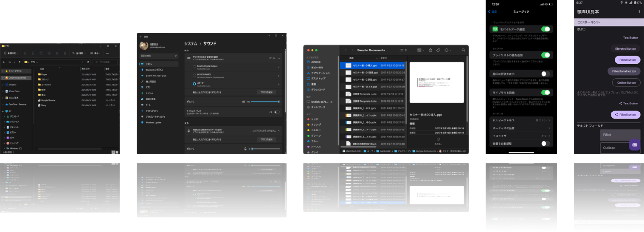Click output デバイスの追加 button
The image size is (644, 232).
click(267, 92)
